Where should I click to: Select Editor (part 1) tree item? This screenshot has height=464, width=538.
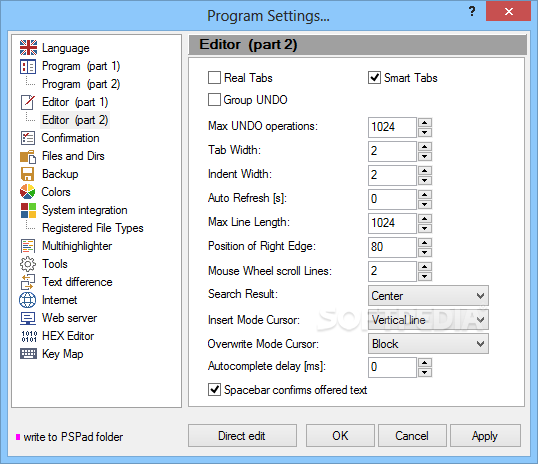tap(75, 102)
